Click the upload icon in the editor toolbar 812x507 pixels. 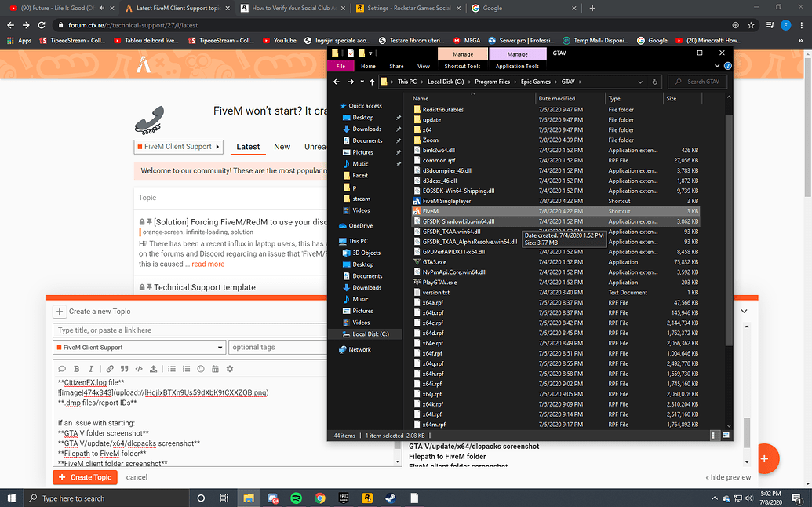tap(152, 369)
